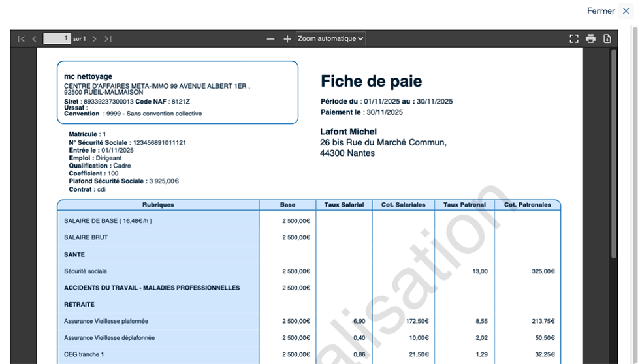This screenshot has height=364, width=640.
Task: Click the Cot. Patronales column header
Action: (x=528, y=205)
